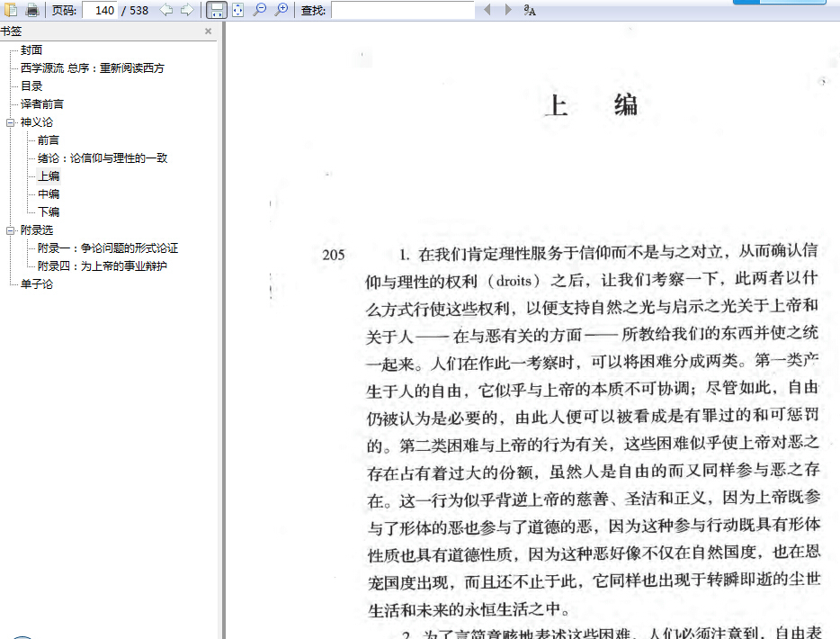This screenshot has height=639, width=840.
Task: Click the 上 编 chapter heading on page
Action: point(592,105)
